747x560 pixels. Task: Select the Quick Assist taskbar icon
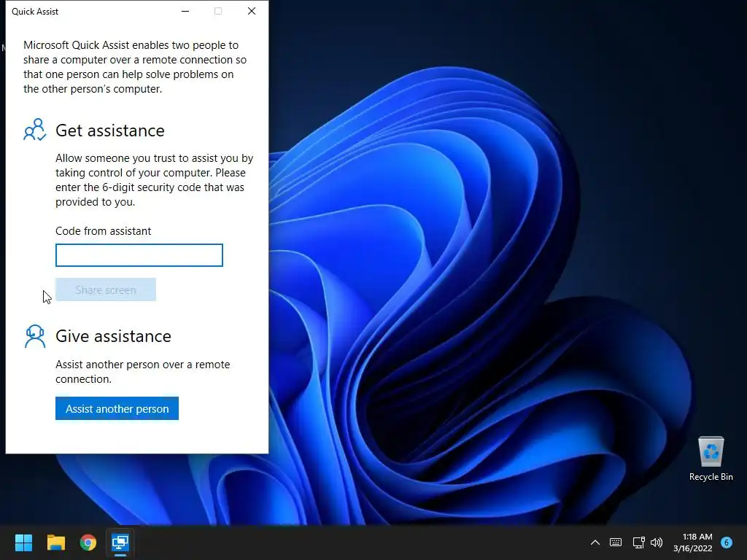120,542
